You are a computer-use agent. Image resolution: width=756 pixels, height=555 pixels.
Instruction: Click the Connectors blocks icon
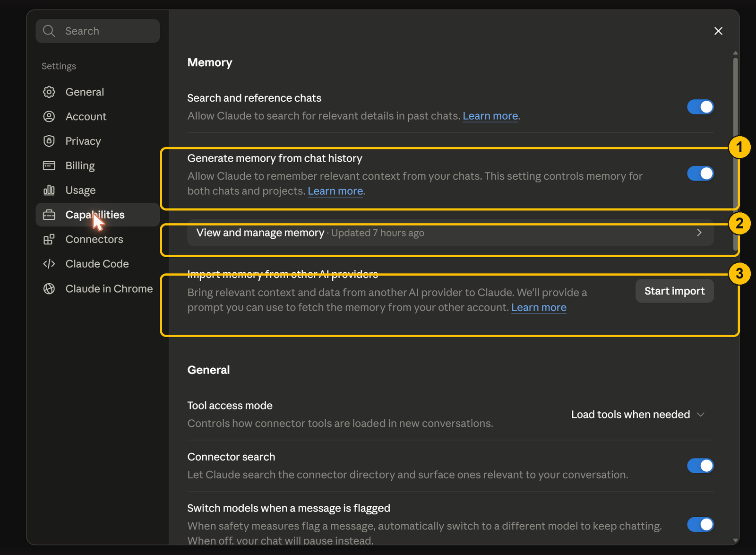pyautogui.click(x=49, y=239)
